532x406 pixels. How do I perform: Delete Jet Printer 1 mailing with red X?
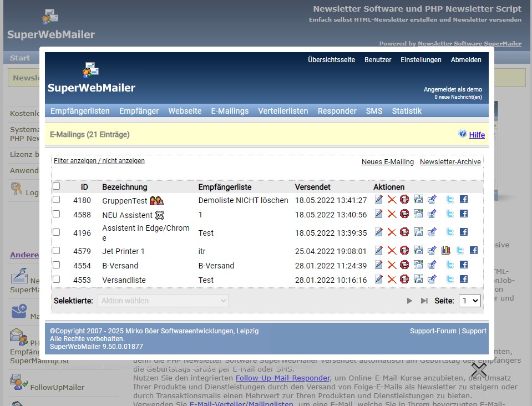[x=392, y=250]
